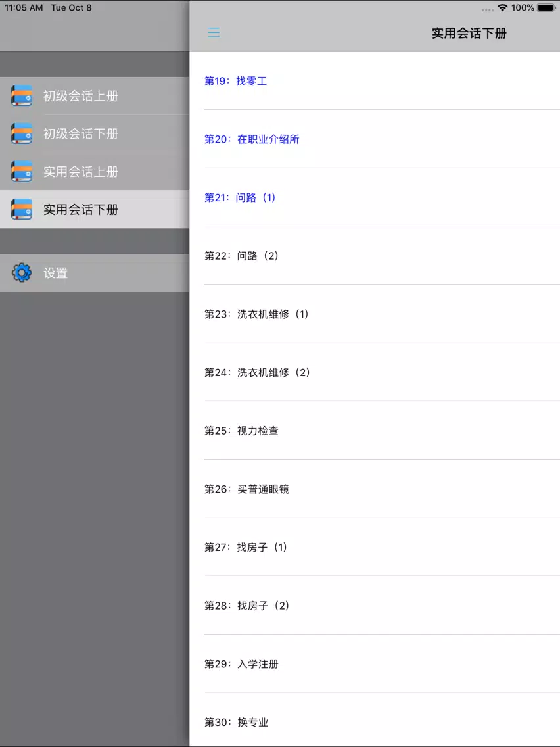Choose lesson 第25: 视力检查
The image size is (560, 747).
[x=241, y=431]
